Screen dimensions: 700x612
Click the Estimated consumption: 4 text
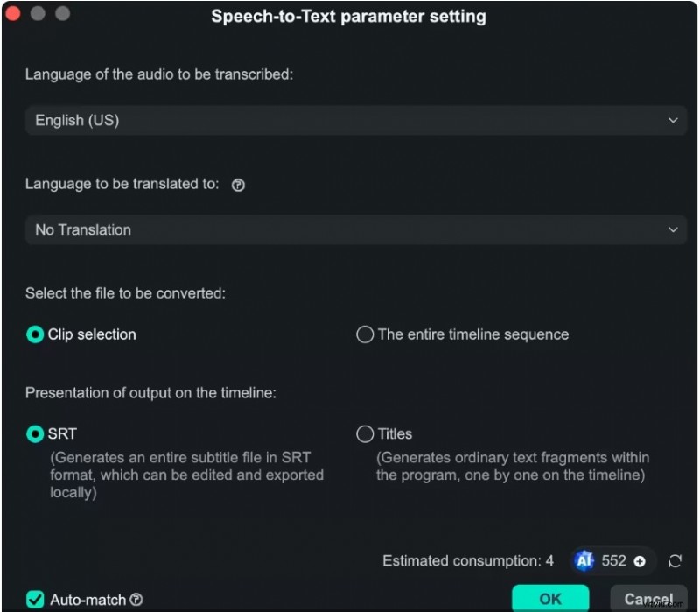(468, 561)
